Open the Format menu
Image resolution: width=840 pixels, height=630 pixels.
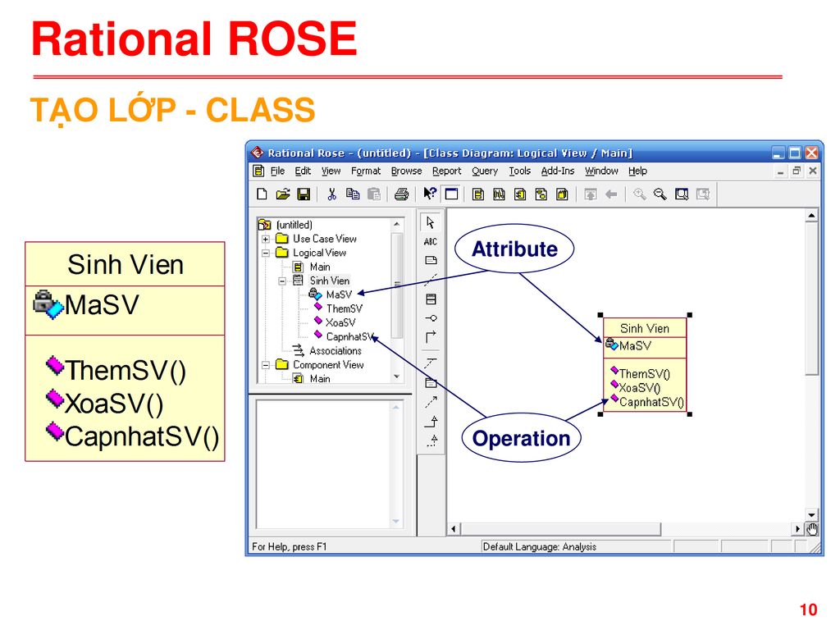click(x=366, y=171)
